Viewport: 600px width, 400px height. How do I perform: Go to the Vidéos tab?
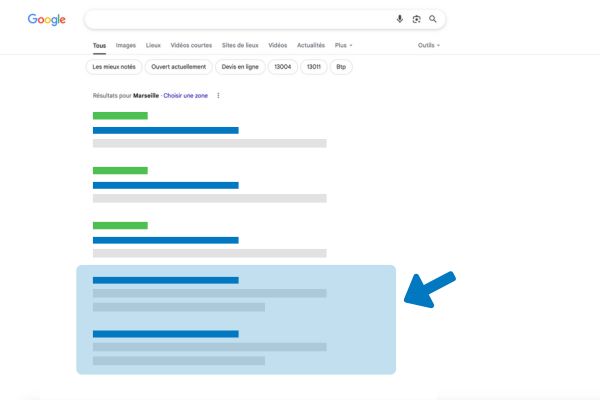coord(277,45)
